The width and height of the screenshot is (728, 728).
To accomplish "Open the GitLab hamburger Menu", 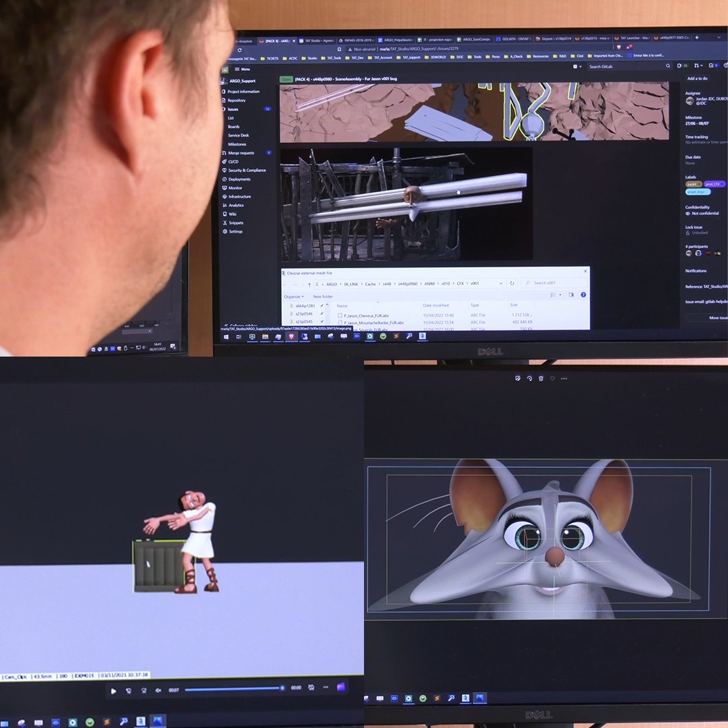I will click(x=243, y=69).
